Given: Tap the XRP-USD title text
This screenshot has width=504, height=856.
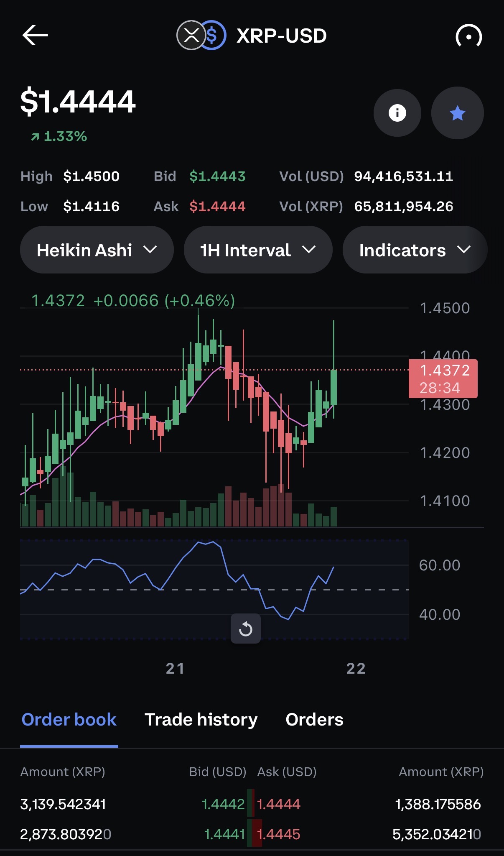Looking at the screenshot, I should (282, 36).
